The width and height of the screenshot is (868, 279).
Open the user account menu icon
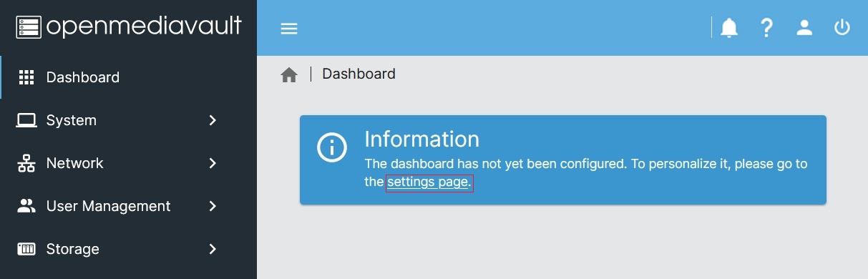click(805, 28)
